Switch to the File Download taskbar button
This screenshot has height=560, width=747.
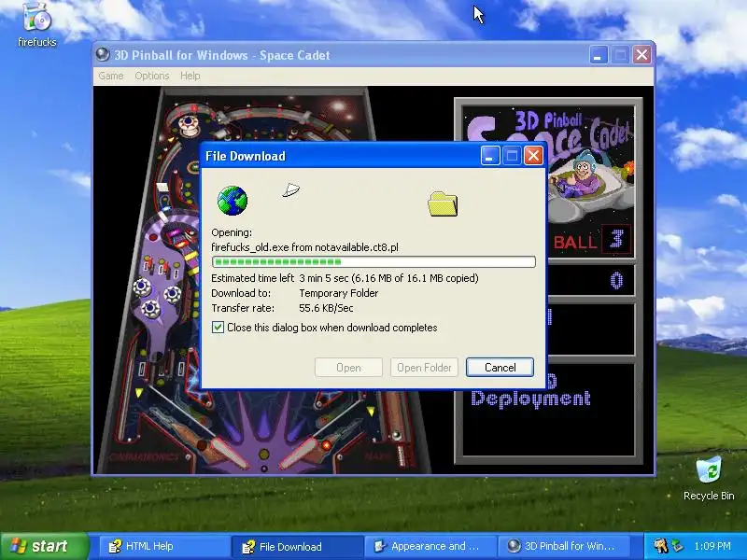coord(297,546)
